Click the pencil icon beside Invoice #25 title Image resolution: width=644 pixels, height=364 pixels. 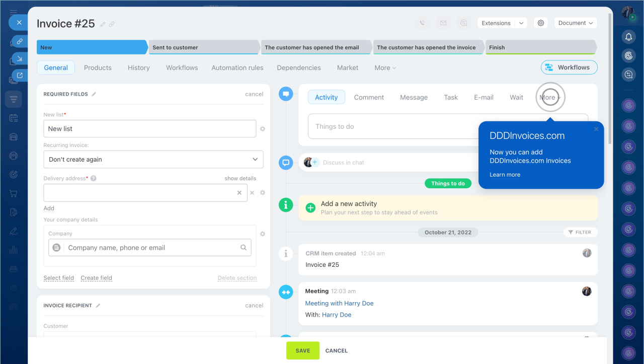(x=103, y=24)
